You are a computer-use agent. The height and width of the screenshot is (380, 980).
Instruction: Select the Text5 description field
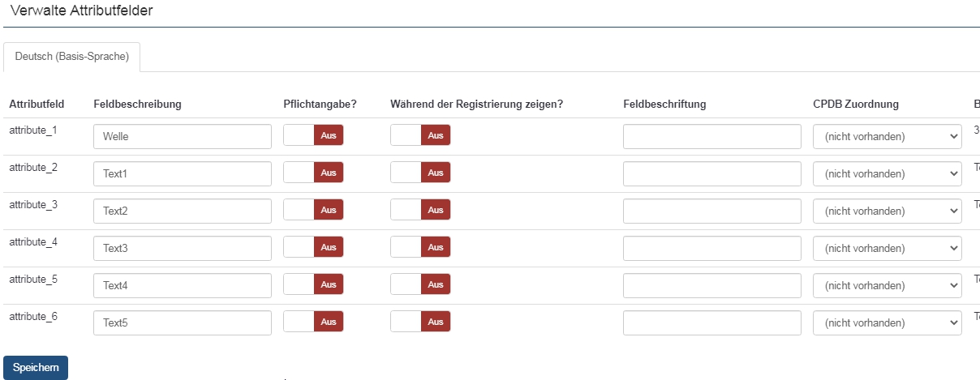(183, 322)
